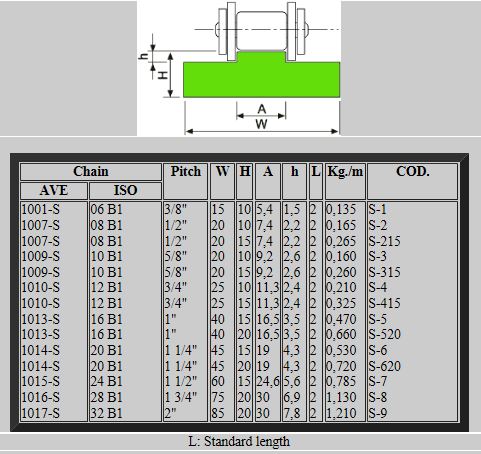Click weight value '0,210'
This screenshot has height=454, width=481.
pos(341,287)
